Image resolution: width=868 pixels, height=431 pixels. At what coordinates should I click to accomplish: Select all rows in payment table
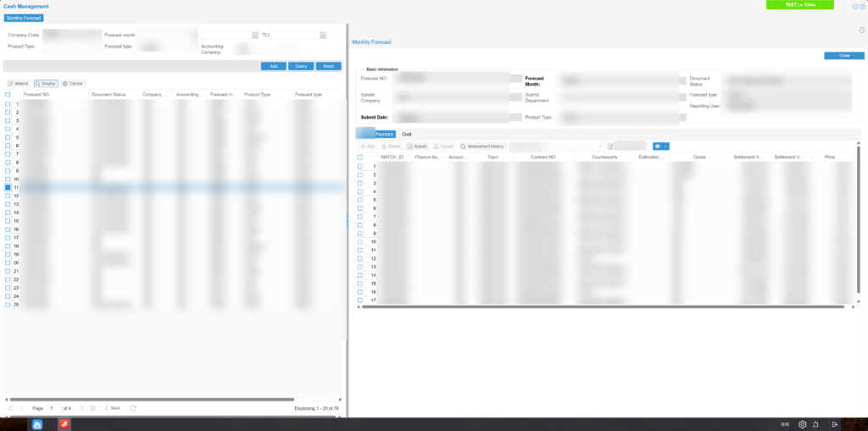click(x=359, y=157)
